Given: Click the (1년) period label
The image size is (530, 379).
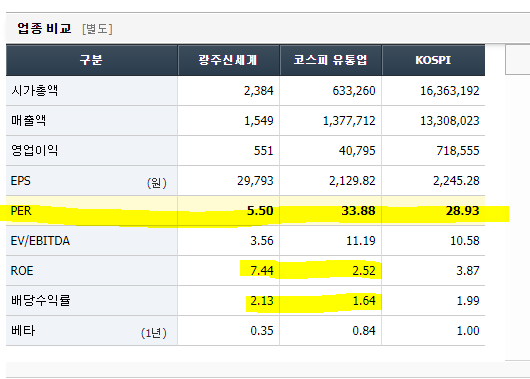Looking at the screenshot, I should pos(154,333).
